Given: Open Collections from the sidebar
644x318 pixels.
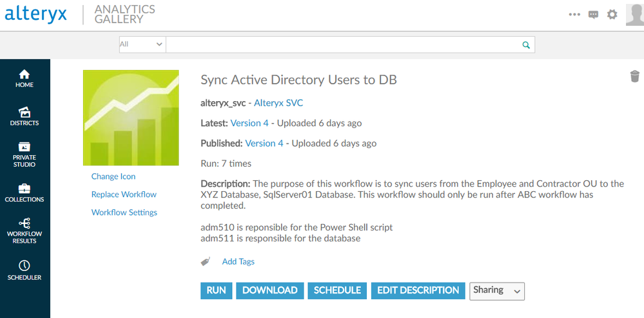Looking at the screenshot, I should coord(24,193).
